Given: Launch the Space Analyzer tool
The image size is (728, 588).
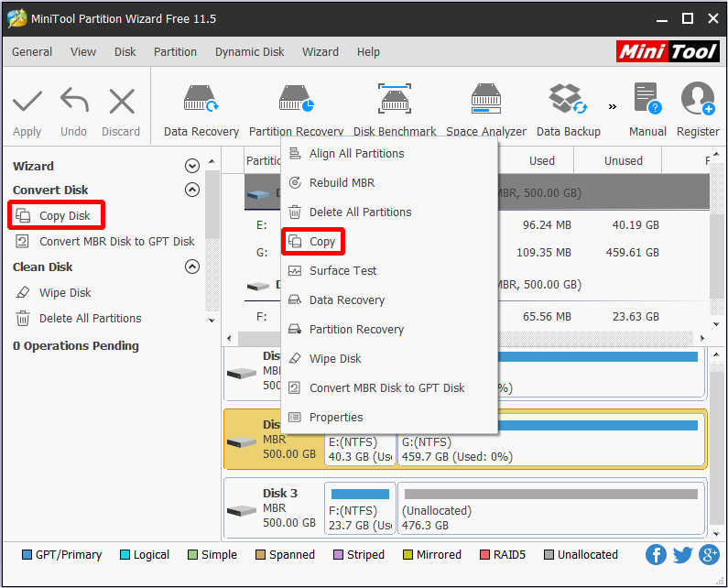Looking at the screenshot, I should click(486, 111).
